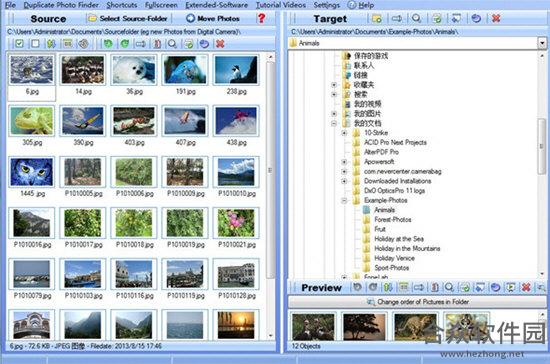Click magnifier icon in Preview toolbar

pyautogui.click(x=449, y=288)
